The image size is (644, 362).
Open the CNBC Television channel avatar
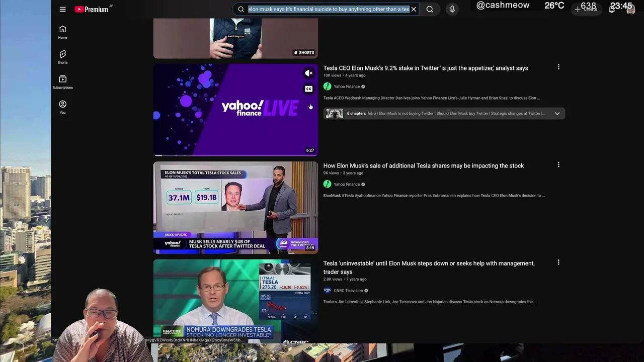(327, 290)
